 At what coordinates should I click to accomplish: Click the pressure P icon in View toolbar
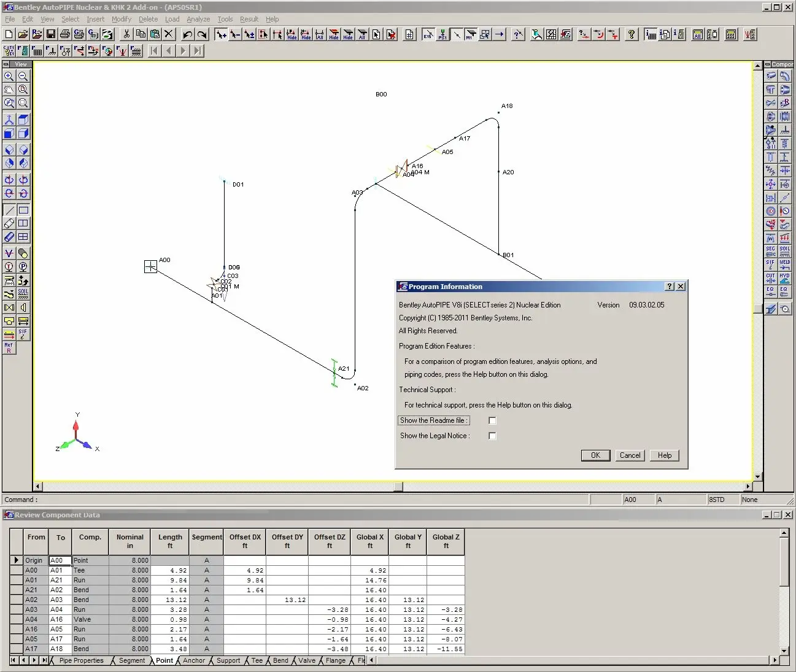[23, 267]
